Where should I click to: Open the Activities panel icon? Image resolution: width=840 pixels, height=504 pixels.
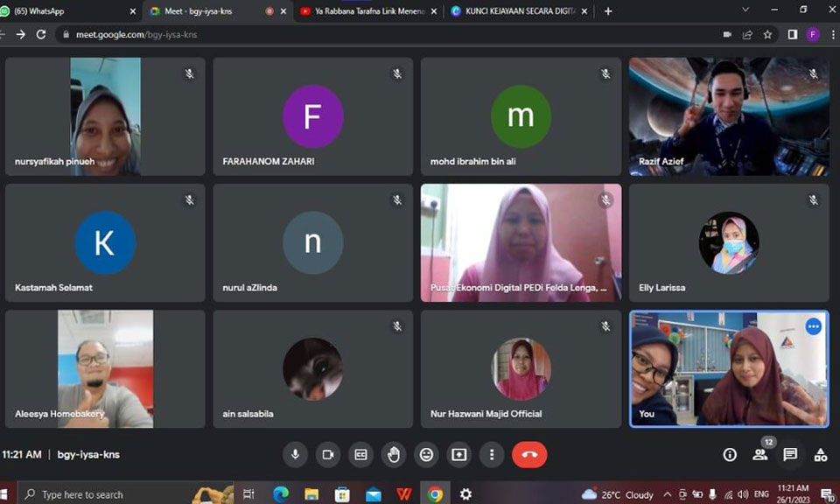tap(820, 454)
